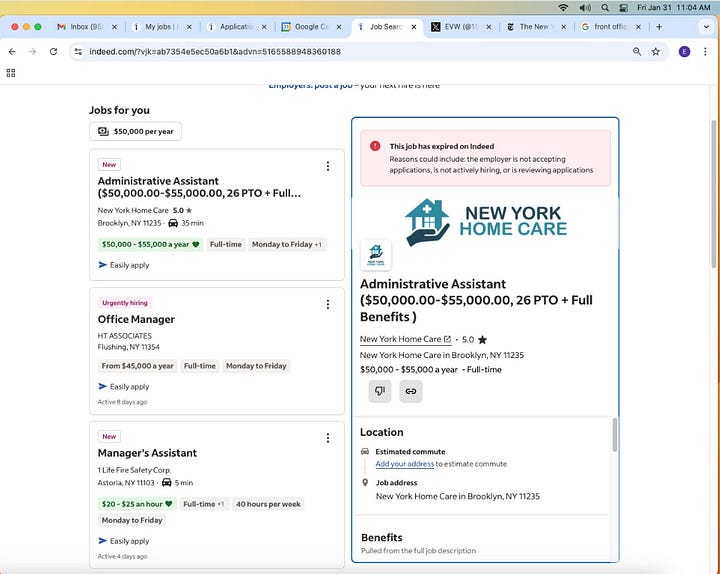This screenshot has width=720, height=574.
Task: Switch to the My jobs tab
Action: coord(156,27)
